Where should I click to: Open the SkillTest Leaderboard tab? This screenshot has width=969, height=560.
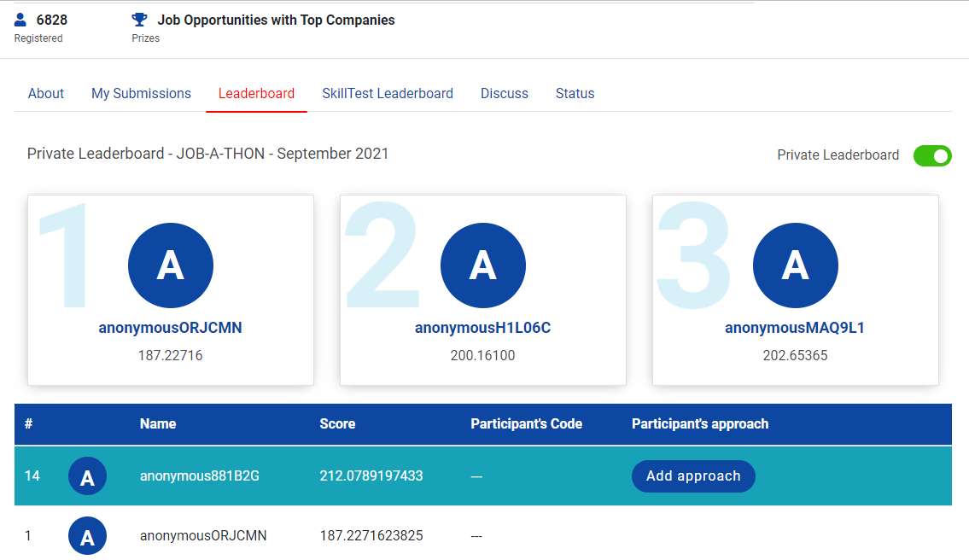[388, 93]
